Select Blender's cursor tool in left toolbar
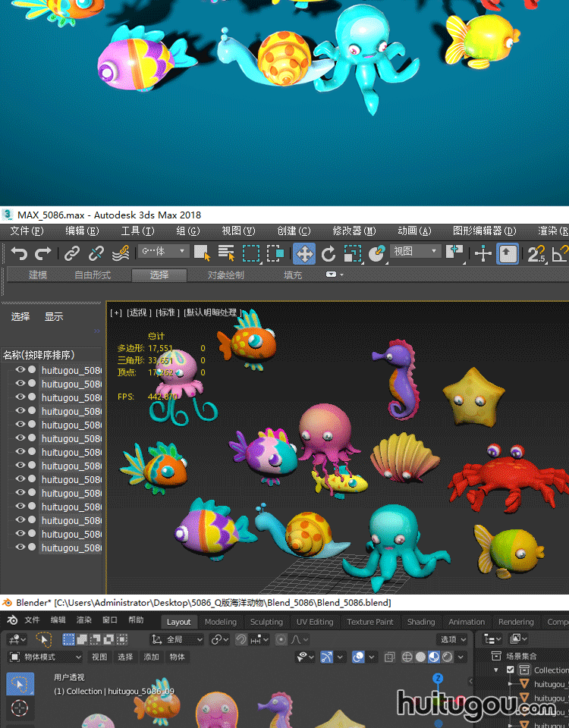Image resolution: width=569 pixels, height=728 pixels. 20,709
